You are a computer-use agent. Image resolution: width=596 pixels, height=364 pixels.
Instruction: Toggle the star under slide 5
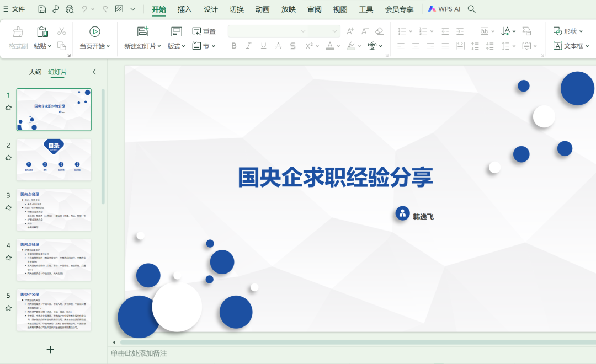[8, 308]
